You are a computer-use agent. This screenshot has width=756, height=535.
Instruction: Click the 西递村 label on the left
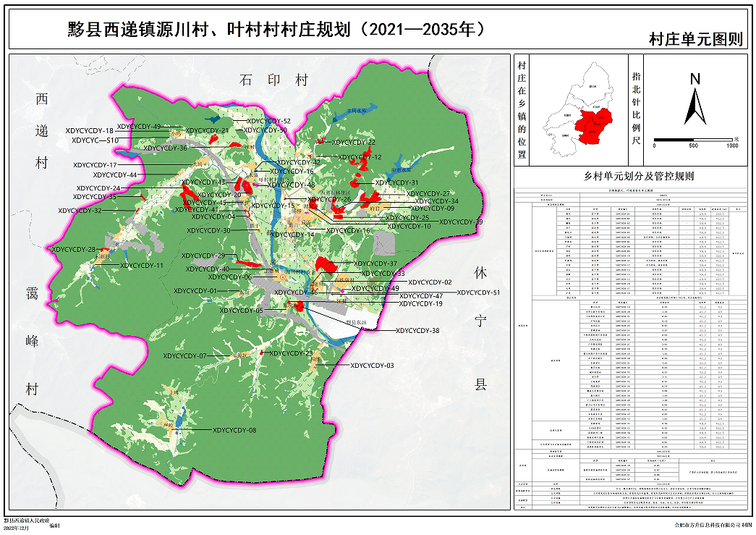pyautogui.click(x=42, y=130)
